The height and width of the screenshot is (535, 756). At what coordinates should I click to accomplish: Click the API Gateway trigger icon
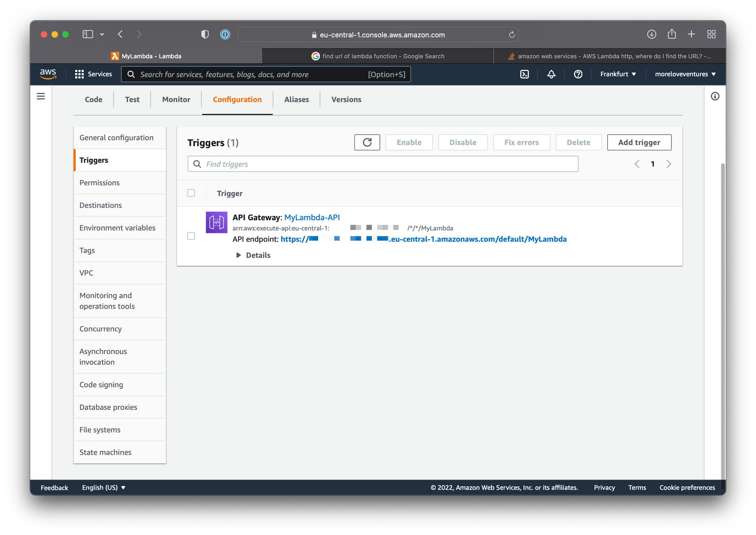pyautogui.click(x=216, y=222)
